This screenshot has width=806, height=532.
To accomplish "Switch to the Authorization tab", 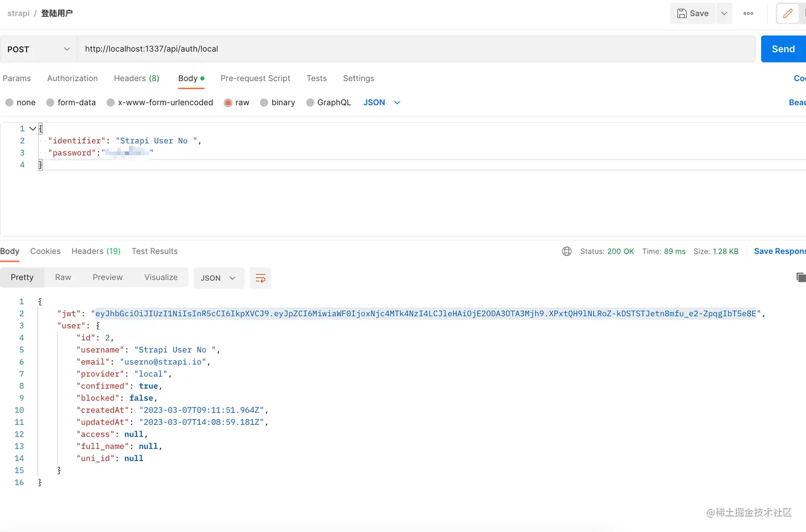I will pyautogui.click(x=72, y=78).
